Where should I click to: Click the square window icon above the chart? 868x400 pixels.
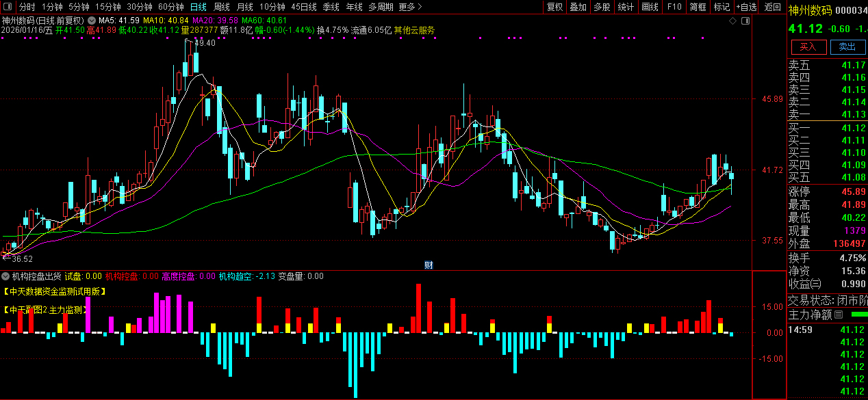click(x=744, y=21)
